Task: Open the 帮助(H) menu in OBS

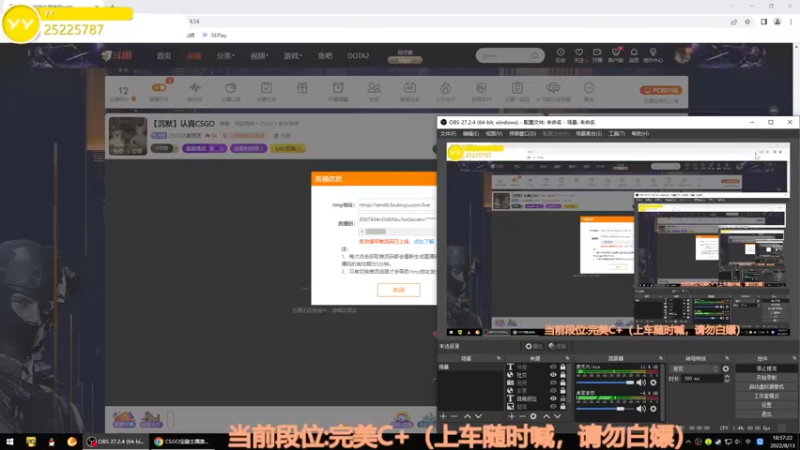Action: pos(640,134)
